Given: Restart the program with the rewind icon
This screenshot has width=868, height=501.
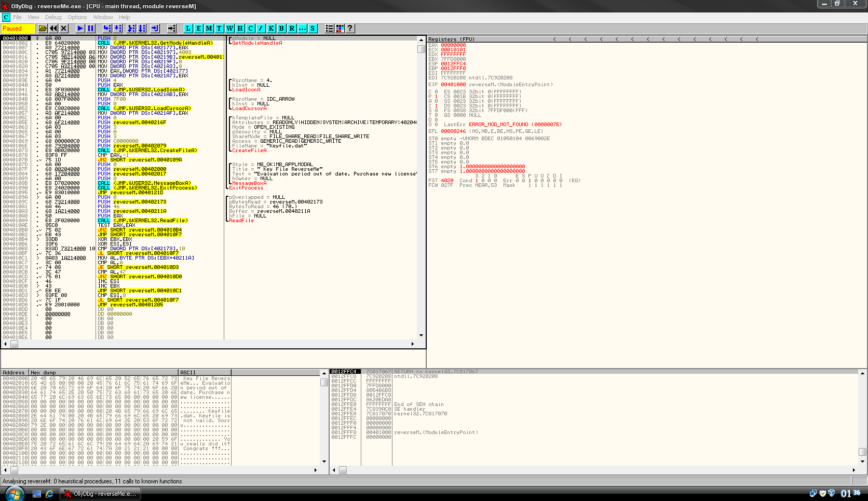Looking at the screenshot, I should point(53,29).
